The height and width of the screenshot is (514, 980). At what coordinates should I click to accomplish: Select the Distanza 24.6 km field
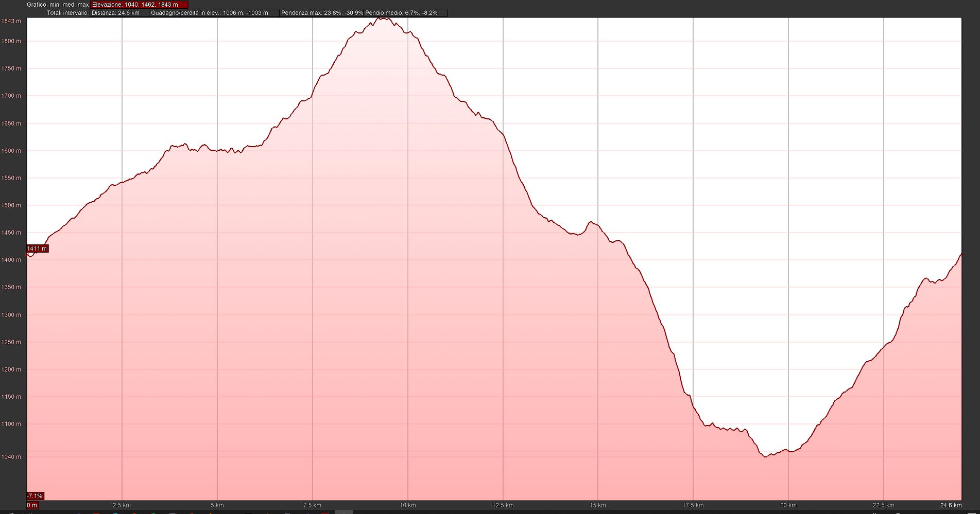119,13
